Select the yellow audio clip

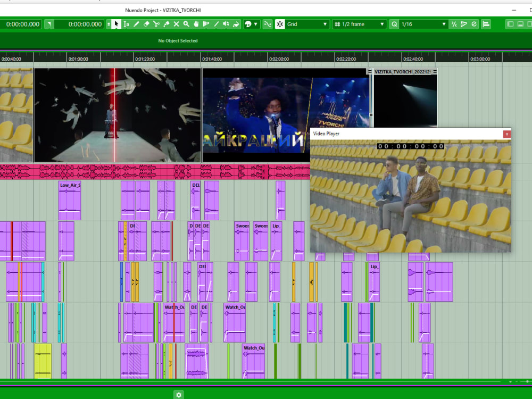[x=43, y=361]
